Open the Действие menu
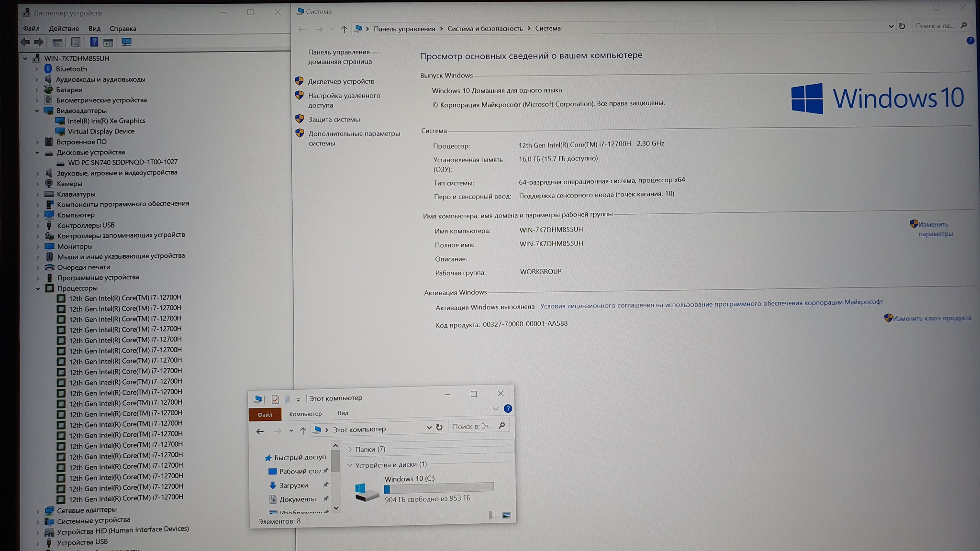The image size is (980, 551). 64,29
